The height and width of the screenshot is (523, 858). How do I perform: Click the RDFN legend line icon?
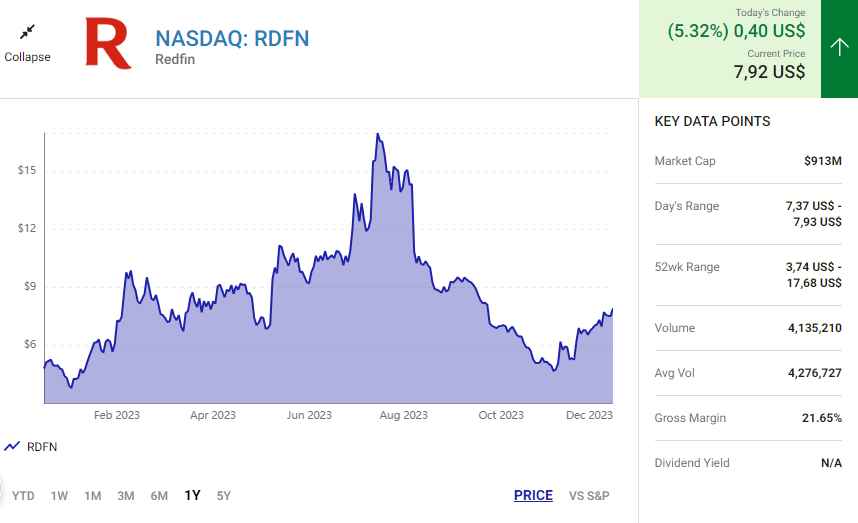pos(12,446)
